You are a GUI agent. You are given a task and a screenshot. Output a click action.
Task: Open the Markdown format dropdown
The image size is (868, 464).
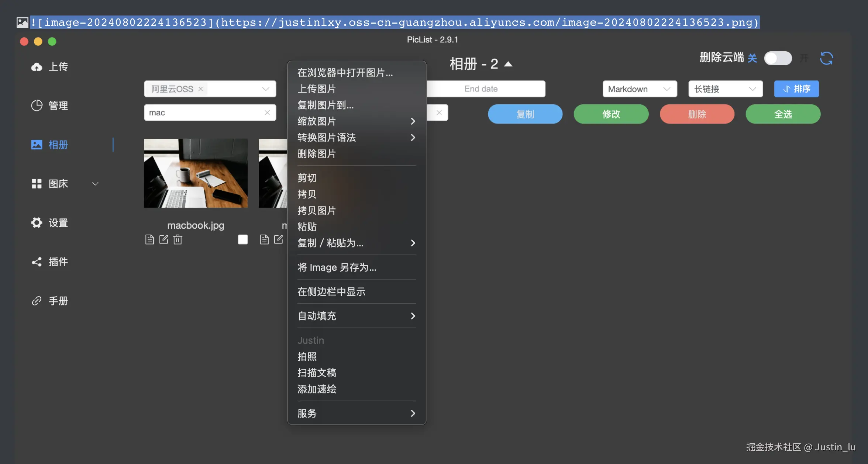[x=639, y=89]
